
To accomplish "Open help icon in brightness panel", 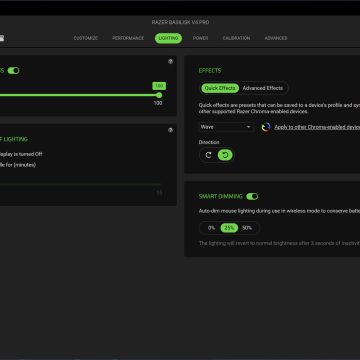I will [x=170, y=62].
